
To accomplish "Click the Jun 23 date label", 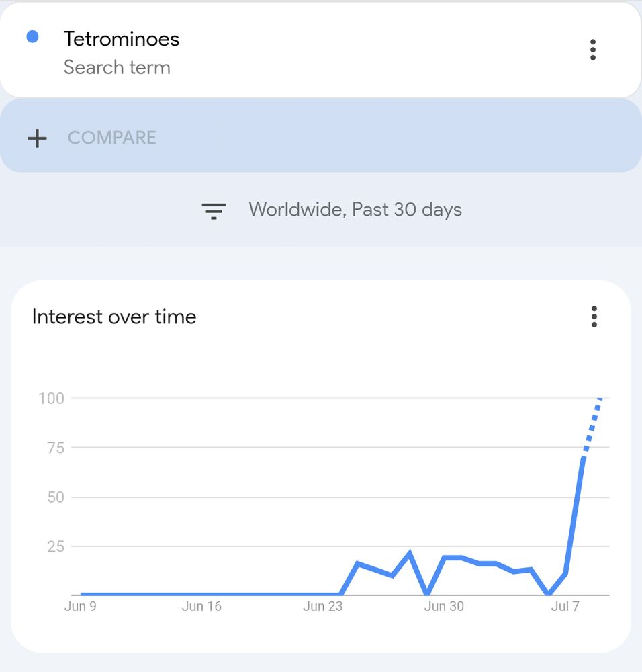I will click(x=323, y=606).
